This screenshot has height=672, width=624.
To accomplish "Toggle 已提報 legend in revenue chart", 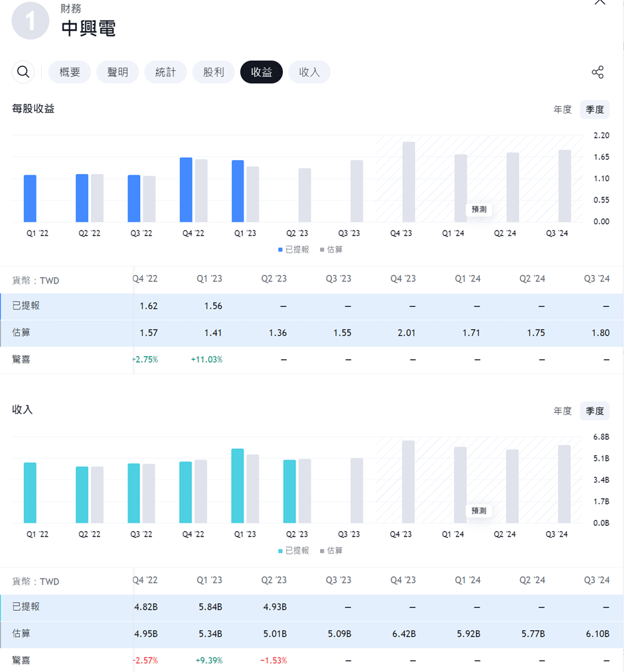I will coord(293,550).
